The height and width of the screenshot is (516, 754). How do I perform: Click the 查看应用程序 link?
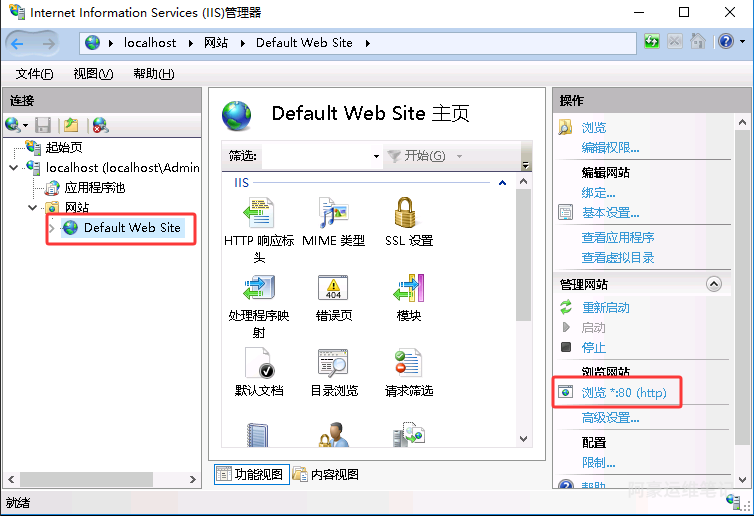pyautogui.click(x=618, y=238)
